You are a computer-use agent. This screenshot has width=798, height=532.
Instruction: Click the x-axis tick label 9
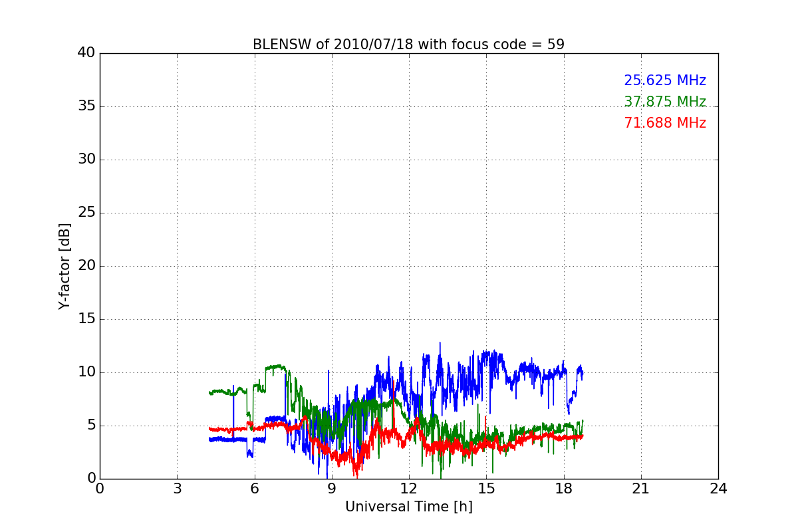(332, 489)
